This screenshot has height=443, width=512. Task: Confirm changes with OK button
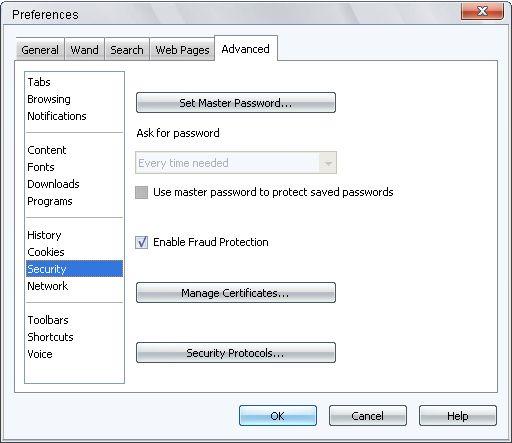pos(278,416)
